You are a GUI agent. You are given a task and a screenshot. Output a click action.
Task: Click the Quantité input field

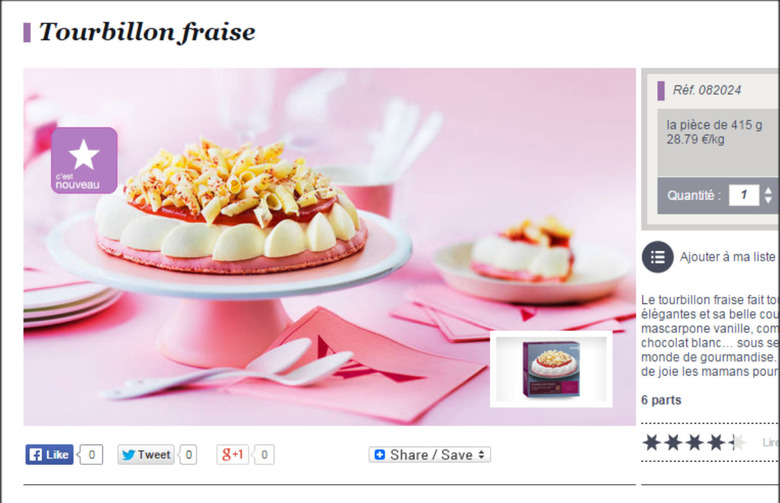[744, 195]
